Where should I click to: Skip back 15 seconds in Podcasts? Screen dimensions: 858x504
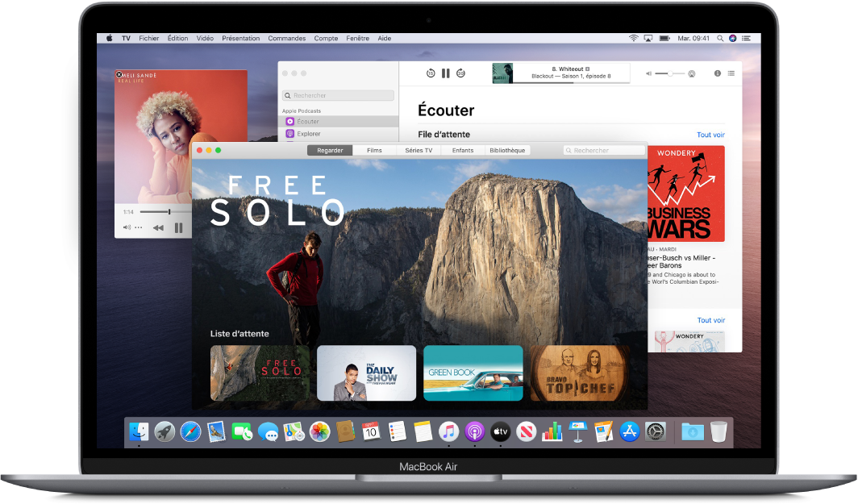click(431, 73)
